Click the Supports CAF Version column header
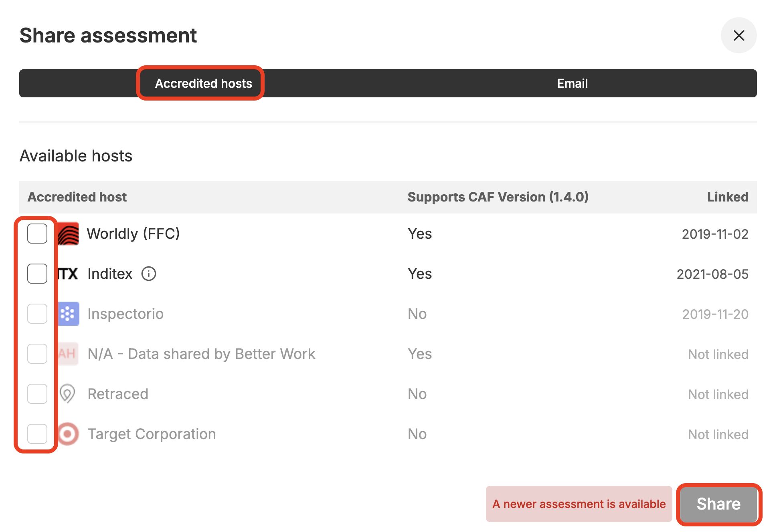The height and width of the screenshot is (532, 779). point(498,197)
